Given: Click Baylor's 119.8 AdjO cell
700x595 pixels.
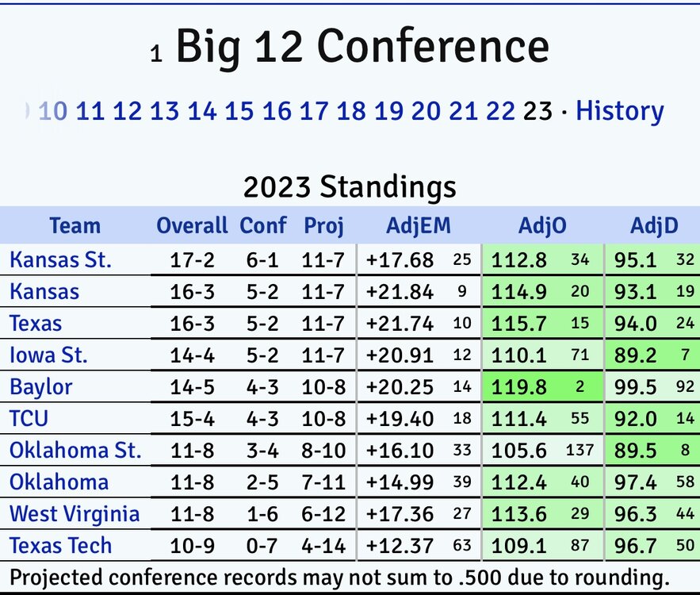Looking at the screenshot, I should coord(519,386).
